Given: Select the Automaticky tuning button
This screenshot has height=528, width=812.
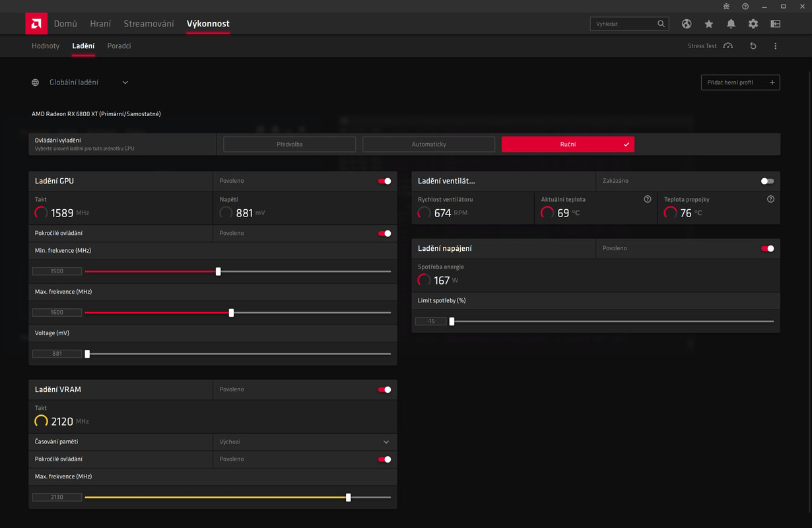Looking at the screenshot, I should 428,144.
